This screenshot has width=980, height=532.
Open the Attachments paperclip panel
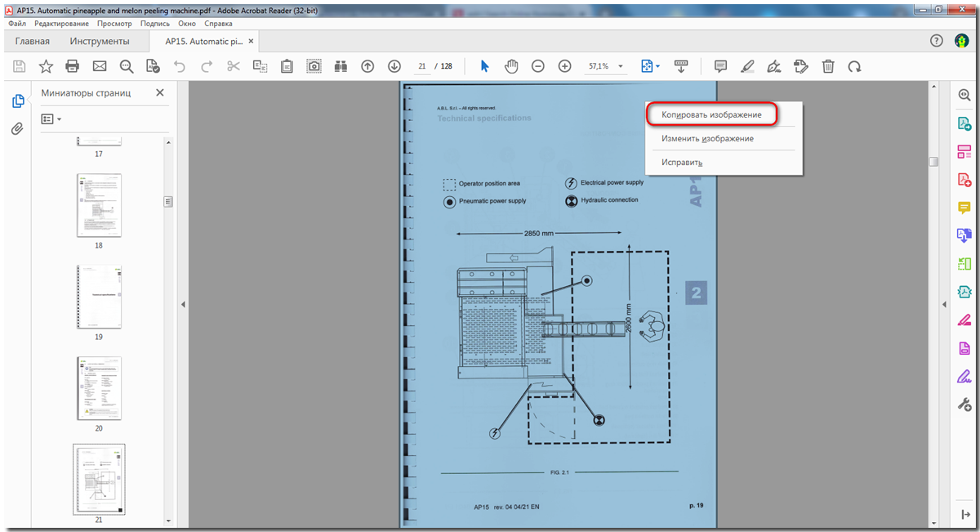tap(17, 129)
